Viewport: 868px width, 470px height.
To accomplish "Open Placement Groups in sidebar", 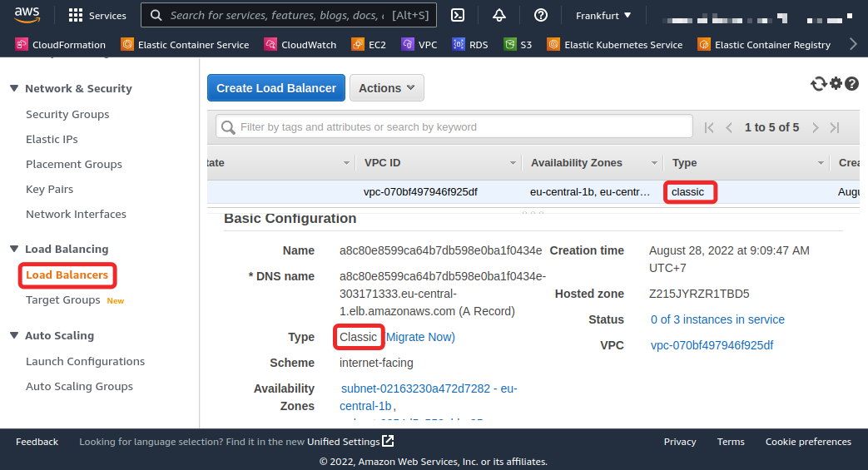I will [73, 164].
